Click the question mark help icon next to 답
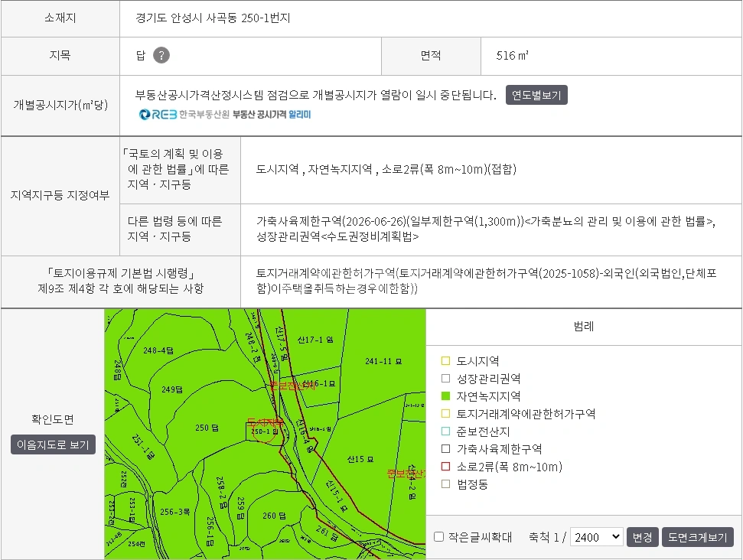The image size is (743, 560). [161, 55]
